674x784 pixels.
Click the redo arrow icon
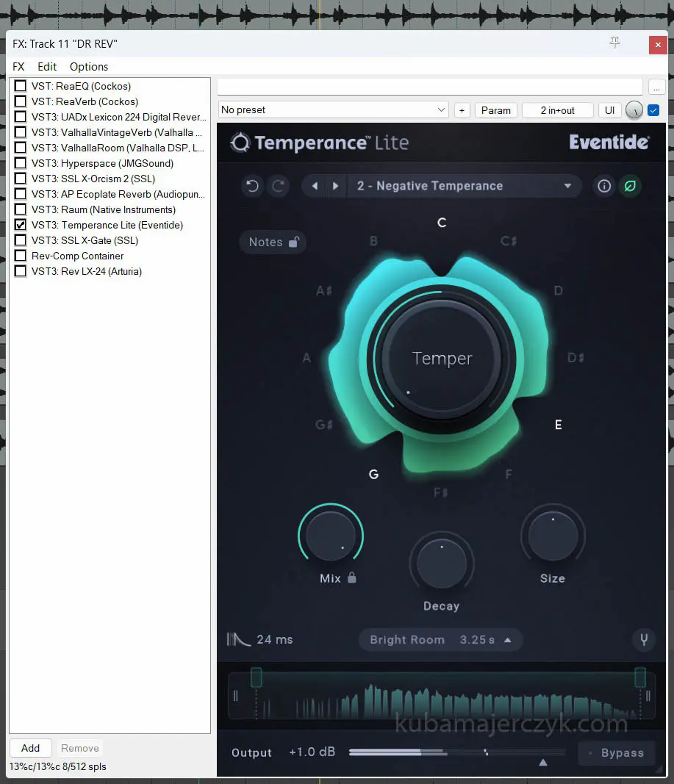pos(279,186)
